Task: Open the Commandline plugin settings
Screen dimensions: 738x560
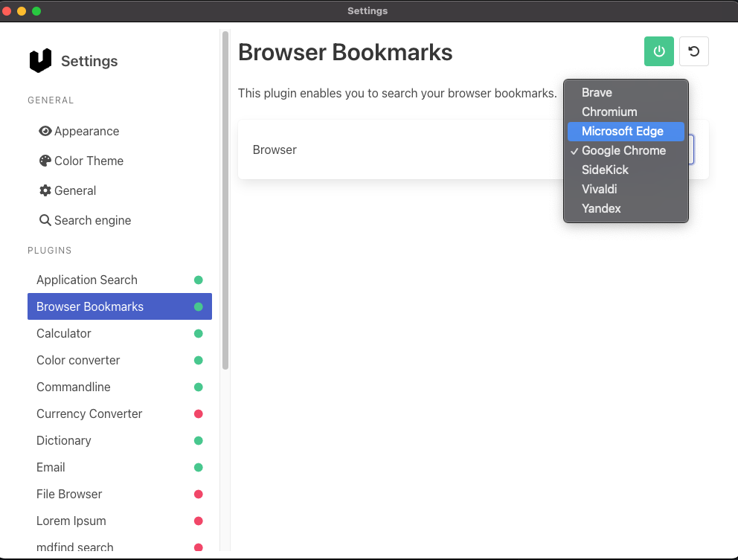Action: point(120,387)
